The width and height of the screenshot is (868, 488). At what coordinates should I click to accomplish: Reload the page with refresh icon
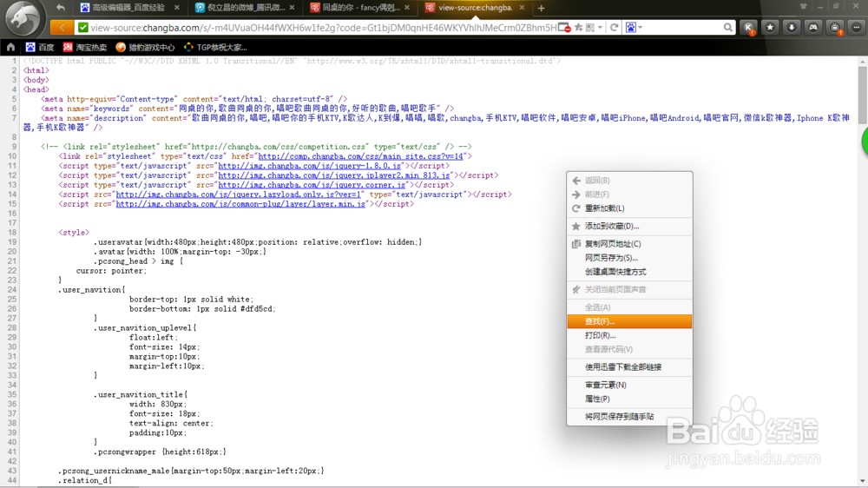614,27
